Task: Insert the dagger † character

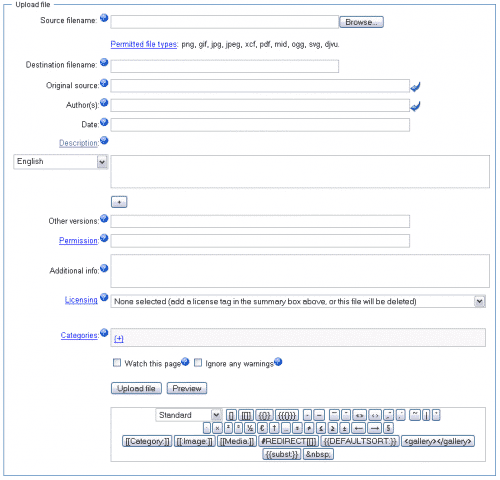Action: click(274, 428)
